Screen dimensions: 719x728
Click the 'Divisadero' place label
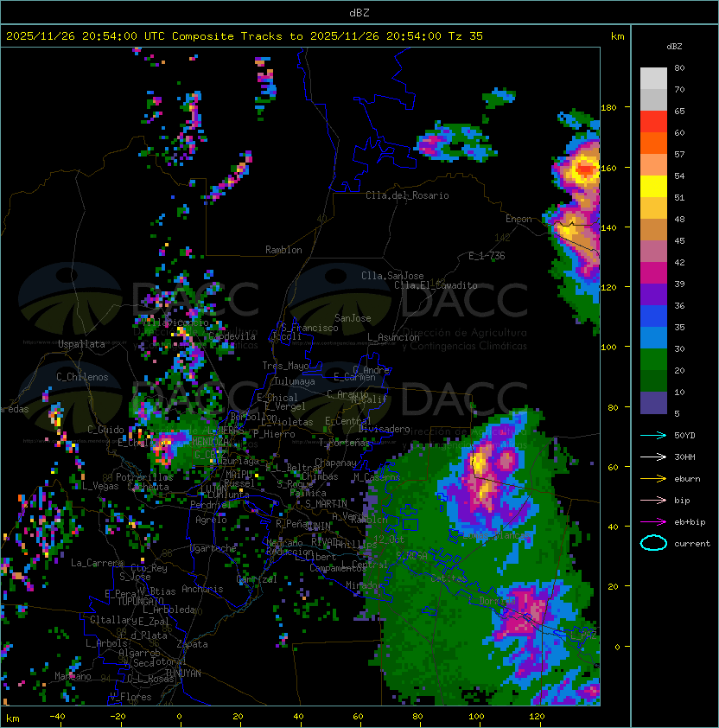tap(384, 429)
